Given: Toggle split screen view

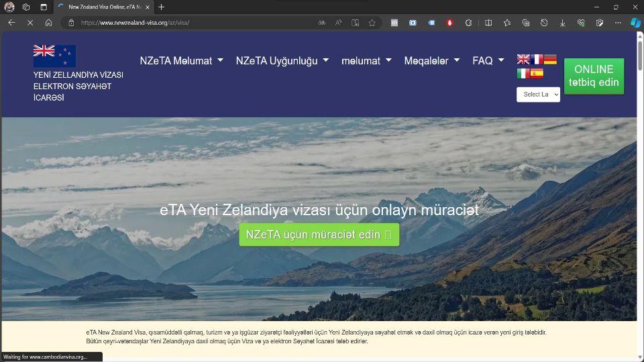Looking at the screenshot, I should (x=488, y=23).
